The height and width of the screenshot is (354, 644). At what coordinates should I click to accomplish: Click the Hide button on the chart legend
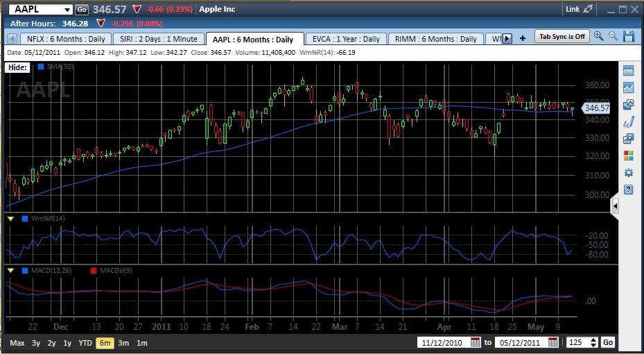(x=17, y=67)
